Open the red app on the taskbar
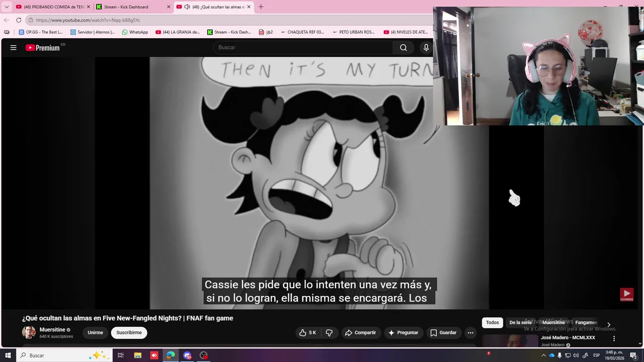The image size is (644, 362). [154, 355]
